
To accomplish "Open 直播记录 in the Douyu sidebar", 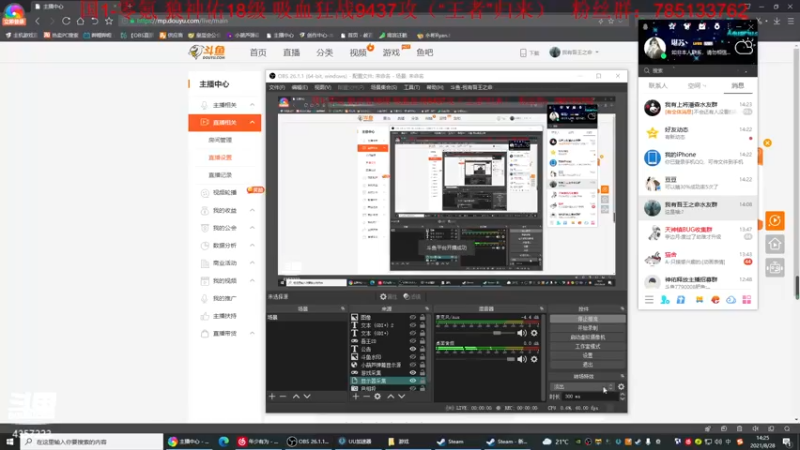I will tap(220, 175).
